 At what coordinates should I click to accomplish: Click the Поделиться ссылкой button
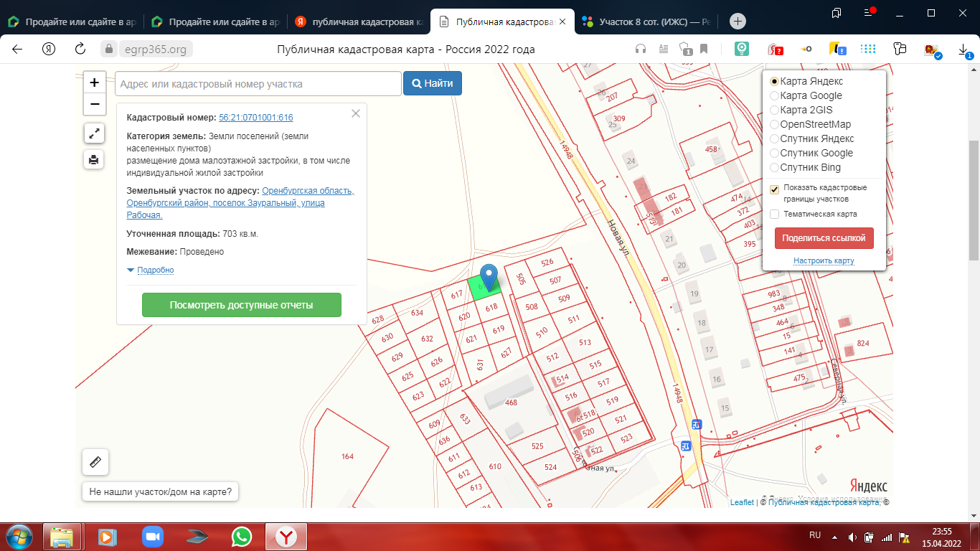[824, 238]
